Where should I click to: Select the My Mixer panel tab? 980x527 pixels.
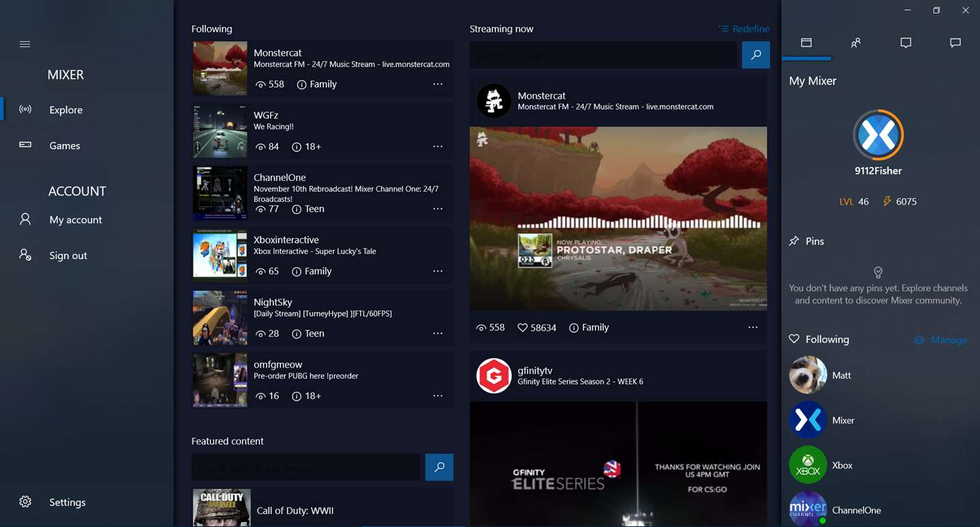806,43
